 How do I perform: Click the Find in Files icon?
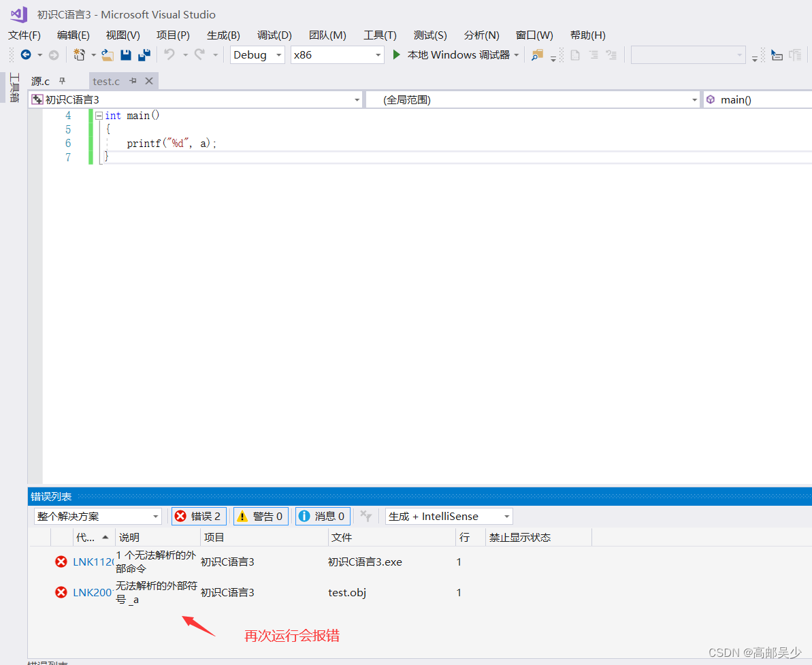537,54
